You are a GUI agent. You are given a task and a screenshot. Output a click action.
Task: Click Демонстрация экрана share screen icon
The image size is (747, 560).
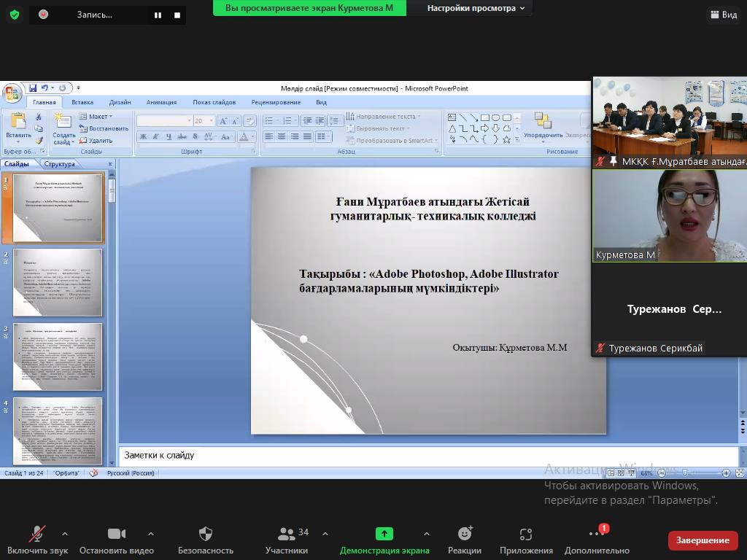point(384,534)
